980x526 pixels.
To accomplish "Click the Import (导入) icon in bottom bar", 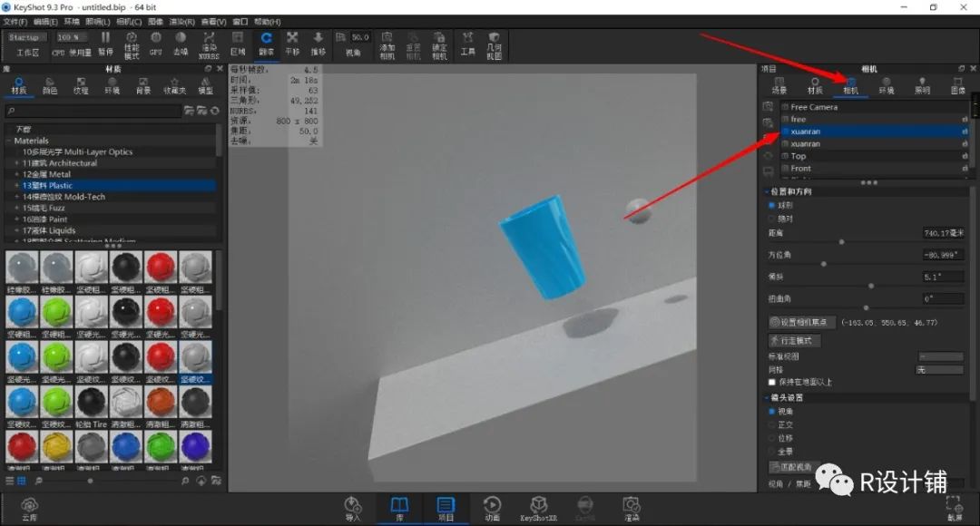I will [352, 509].
